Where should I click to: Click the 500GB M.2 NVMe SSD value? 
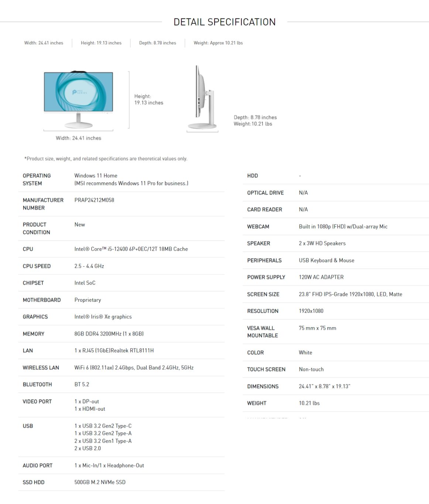point(100,482)
